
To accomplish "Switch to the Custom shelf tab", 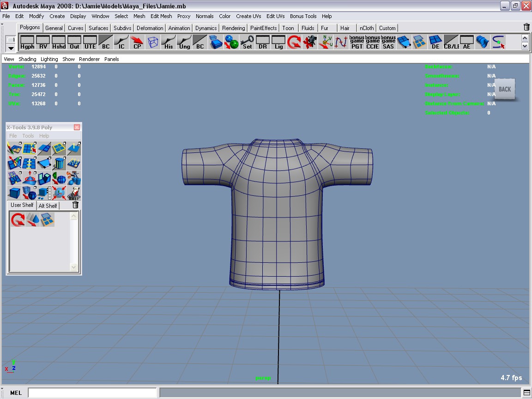I will [x=387, y=28].
